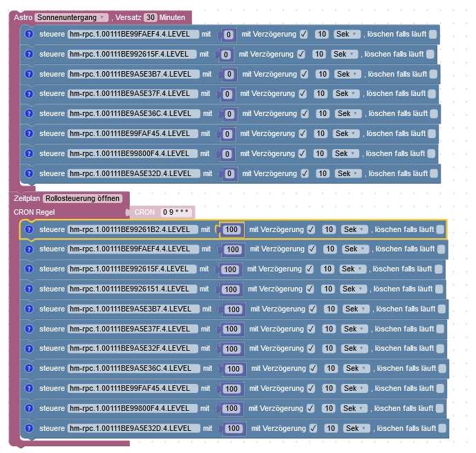476x453 pixels.
Task: Toggle 'mit Verzögerung' on the 99261B2 row
Action: [311, 230]
